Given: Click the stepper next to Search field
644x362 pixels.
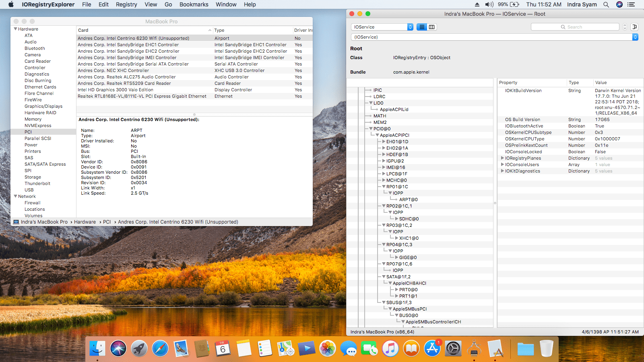Looking at the screenshot, I should point(625,27).
